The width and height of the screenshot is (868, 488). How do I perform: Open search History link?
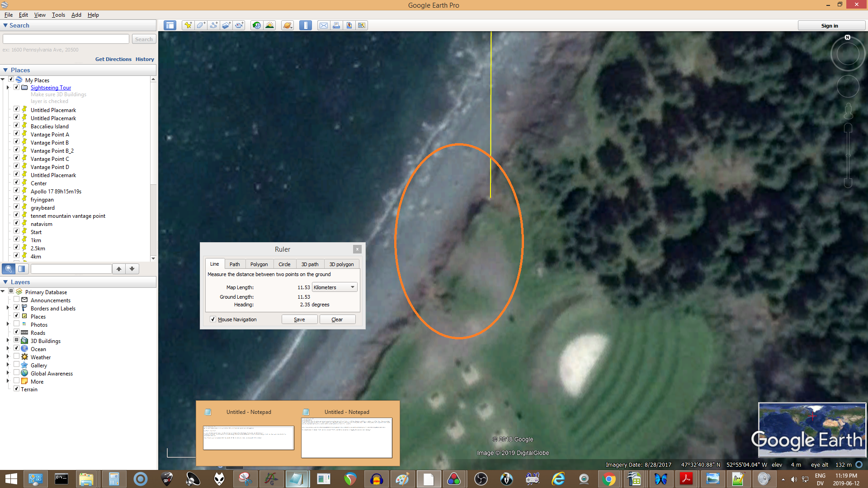[x=145, y=59]
